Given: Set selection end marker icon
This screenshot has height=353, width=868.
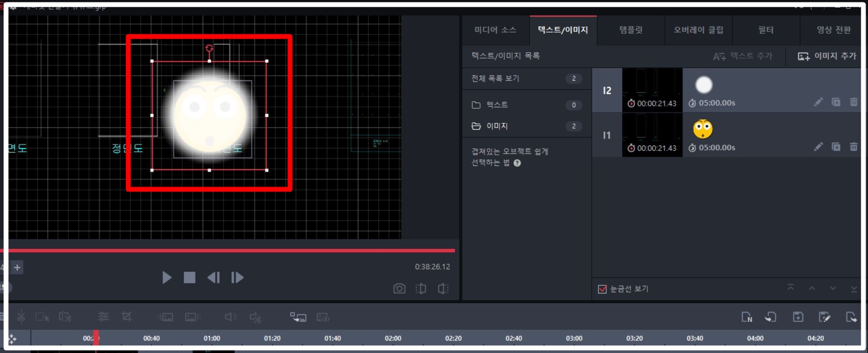Looking at the screenshot, I should click(443, 289).
